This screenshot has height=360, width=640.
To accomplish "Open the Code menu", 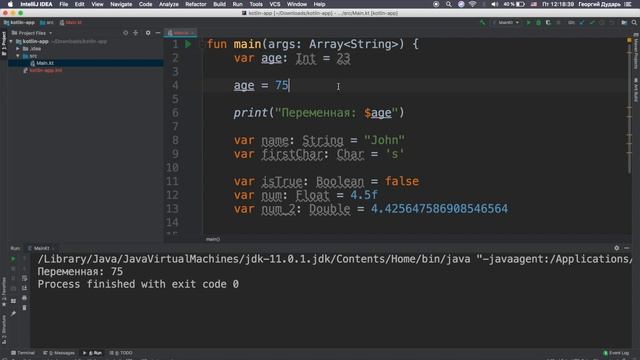I will pos(145,4).
